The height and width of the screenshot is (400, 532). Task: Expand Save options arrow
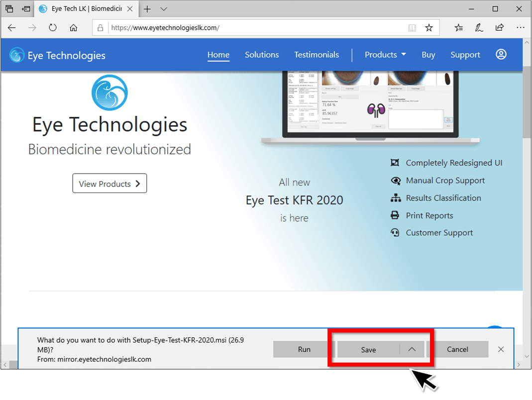point(412,349)
